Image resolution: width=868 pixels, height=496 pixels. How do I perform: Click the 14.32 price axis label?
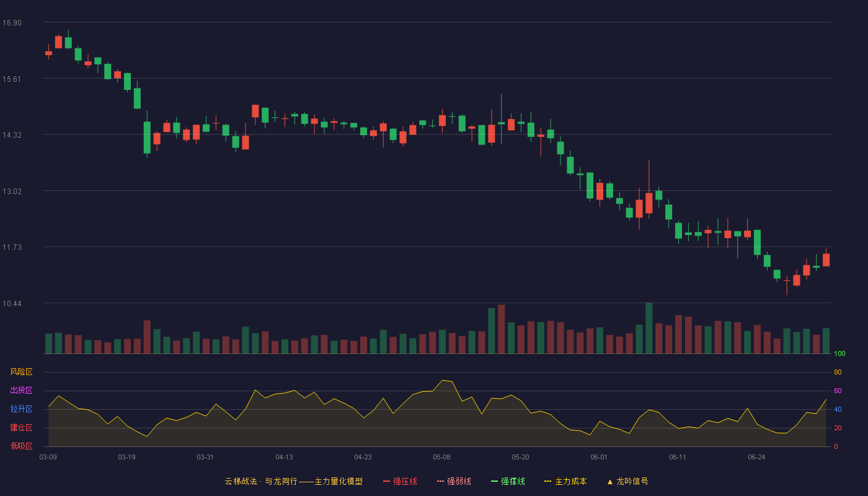coord(12,135)
